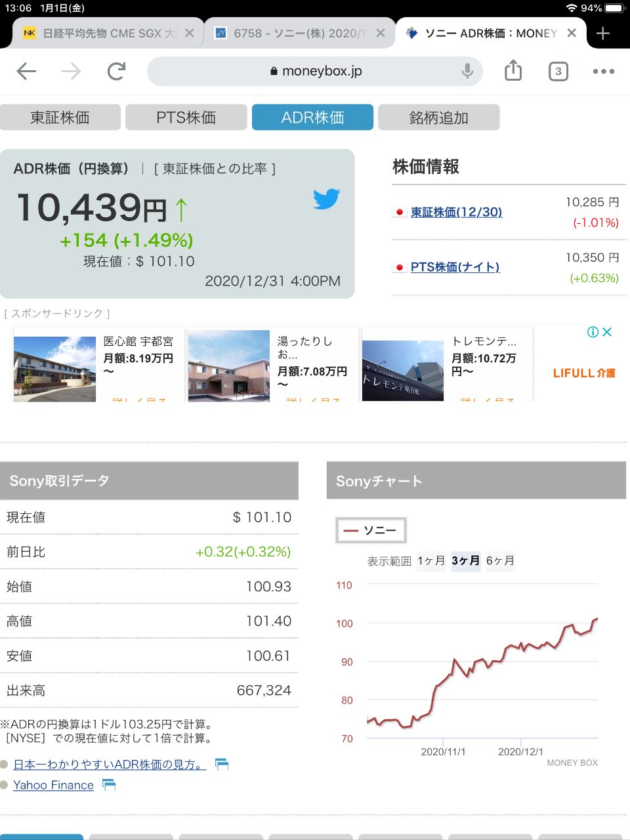630x840 pixels.
Task: Click the 出来高 667,324 value
Action: pyautogui.click(x=264, y=690)
